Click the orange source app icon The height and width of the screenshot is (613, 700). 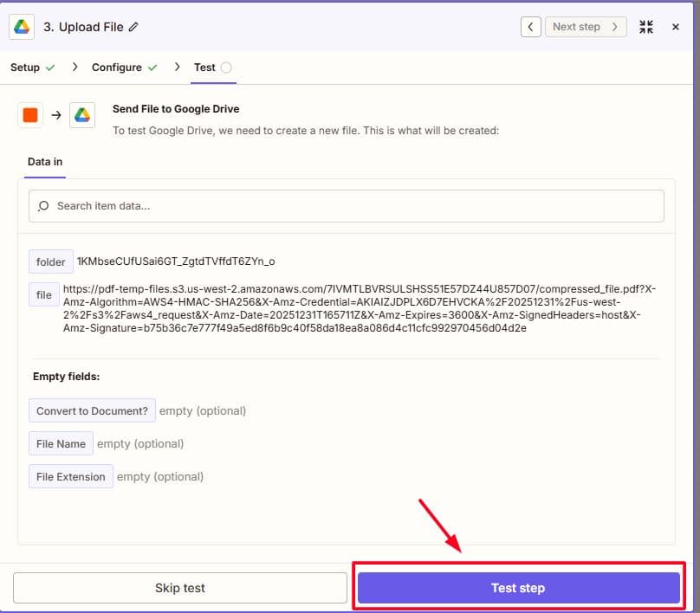pos(30,115)
